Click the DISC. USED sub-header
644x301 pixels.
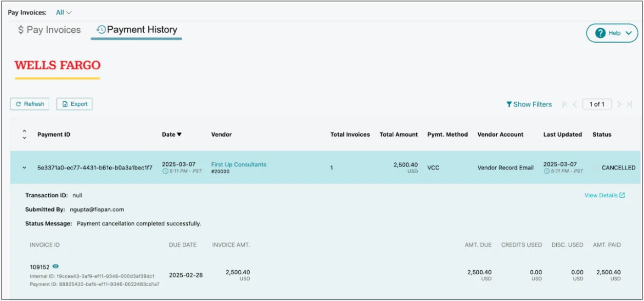tap(568, 245)
